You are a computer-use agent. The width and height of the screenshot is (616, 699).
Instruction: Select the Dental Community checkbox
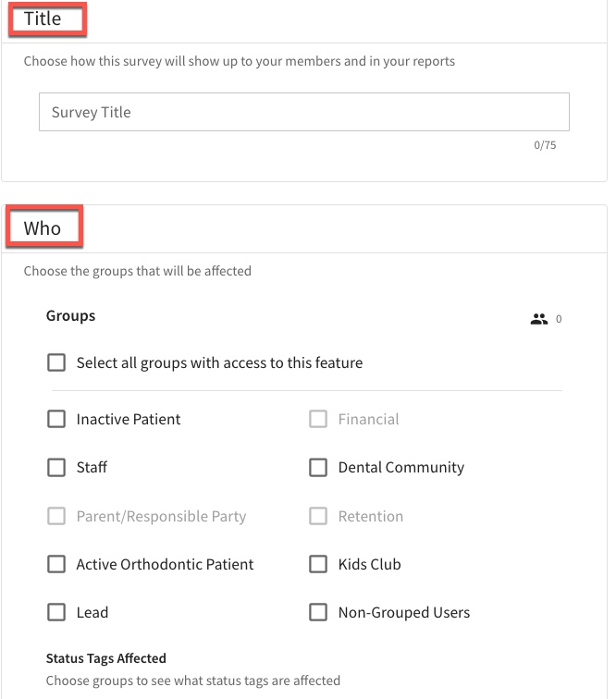(x=318, y=467)
